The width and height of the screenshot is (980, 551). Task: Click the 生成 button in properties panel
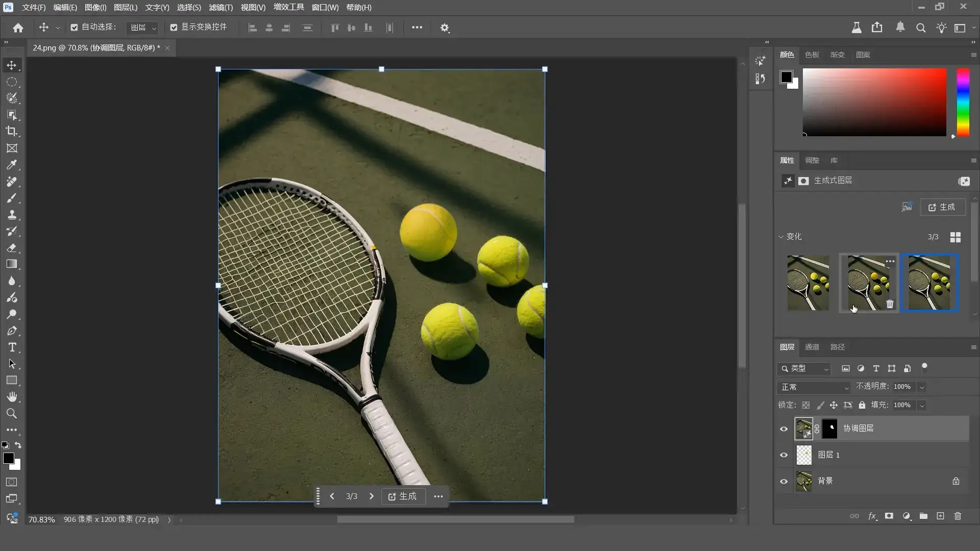click(x=942, y=207)
